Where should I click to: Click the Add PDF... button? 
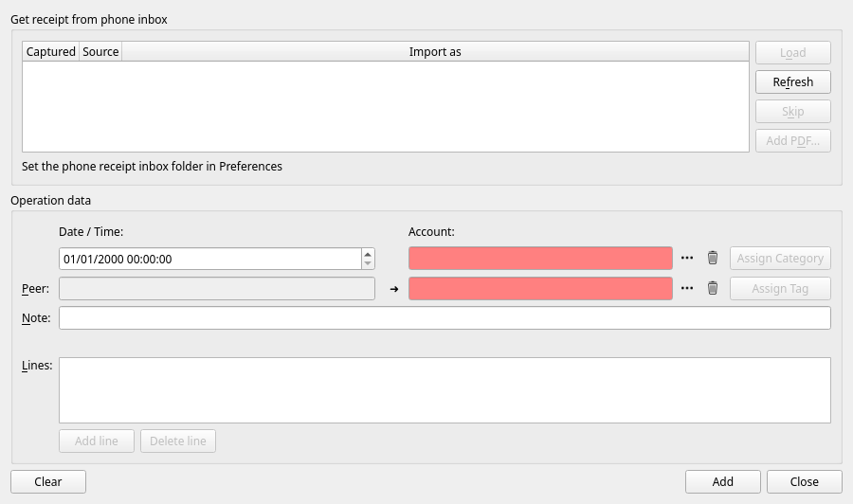pyautogui.click(x=793, y=141)
